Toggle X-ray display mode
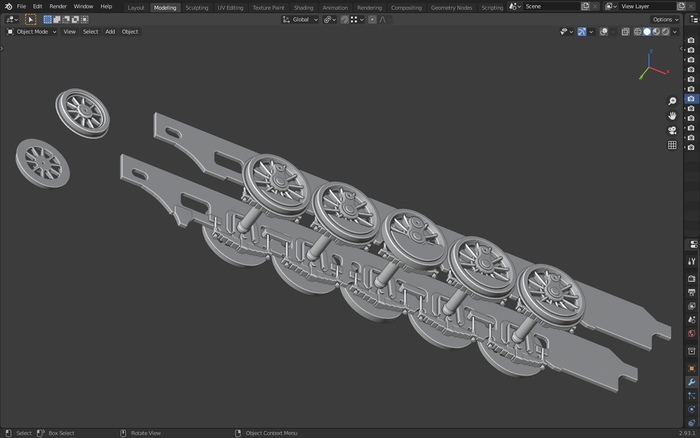The height and width of the screenshot is (438, 700). 625,32
